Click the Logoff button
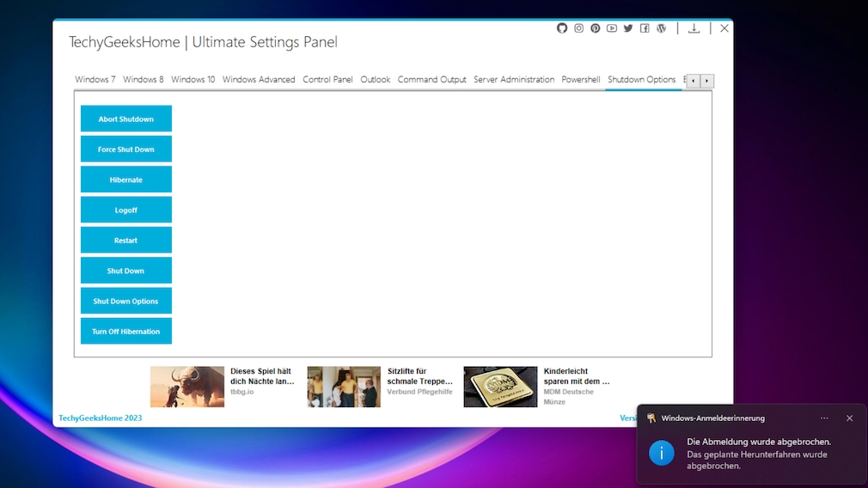 tap(126, 210)
